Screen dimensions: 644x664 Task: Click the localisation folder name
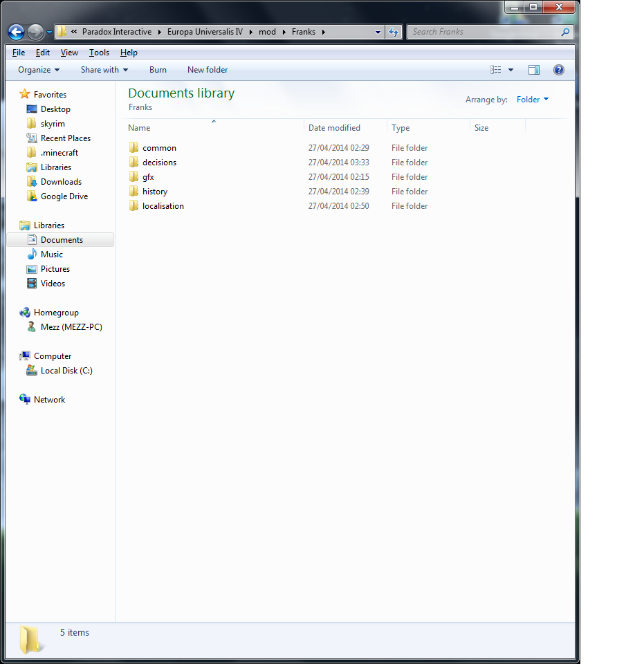click(163, 206)
